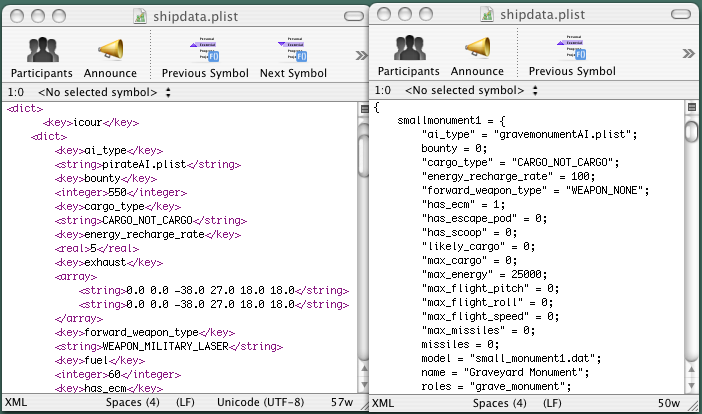This screenshot has height=414, width=702.
Task: Click the left window's vertical scrollbar track
Action: (x=362, y=250)
